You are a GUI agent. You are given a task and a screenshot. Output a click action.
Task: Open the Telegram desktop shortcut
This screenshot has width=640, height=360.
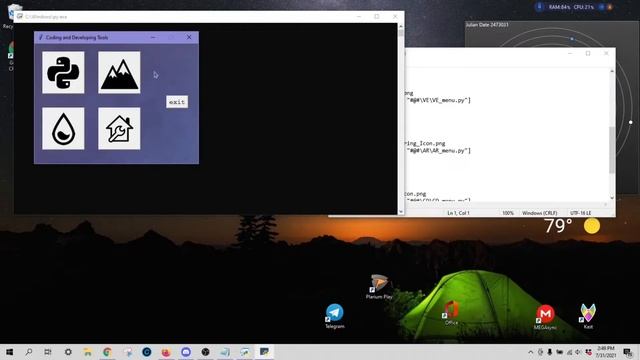335,316
